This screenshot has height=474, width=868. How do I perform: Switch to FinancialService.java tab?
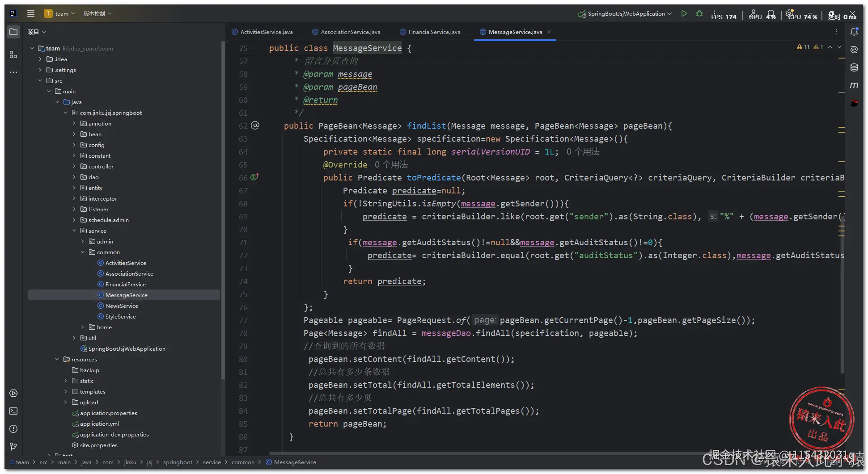430,32
